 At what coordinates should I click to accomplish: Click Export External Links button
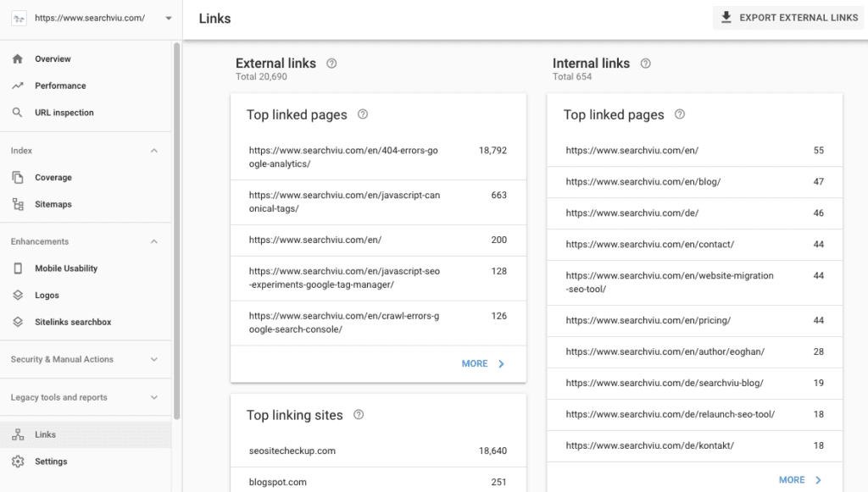point(787,17)
